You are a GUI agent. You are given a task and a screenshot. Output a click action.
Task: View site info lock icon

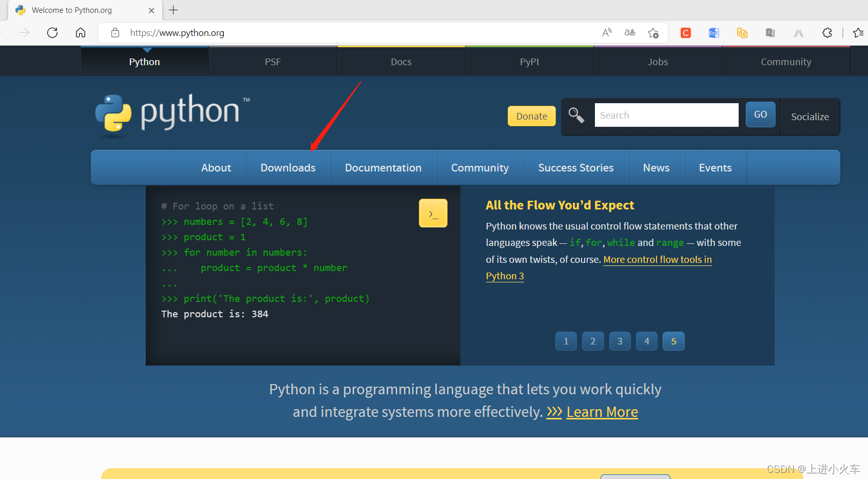[x=115, y=33]
